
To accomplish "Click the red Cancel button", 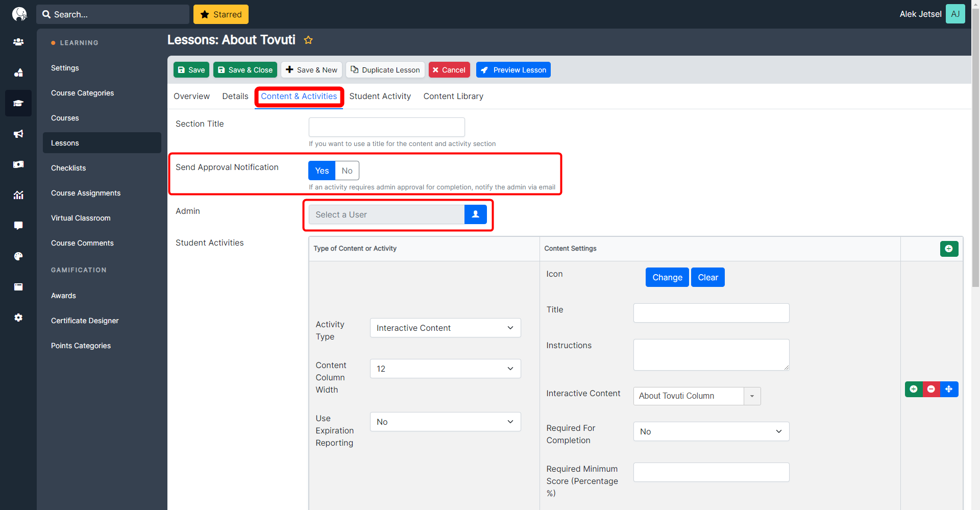I will [x=449, y=70].
